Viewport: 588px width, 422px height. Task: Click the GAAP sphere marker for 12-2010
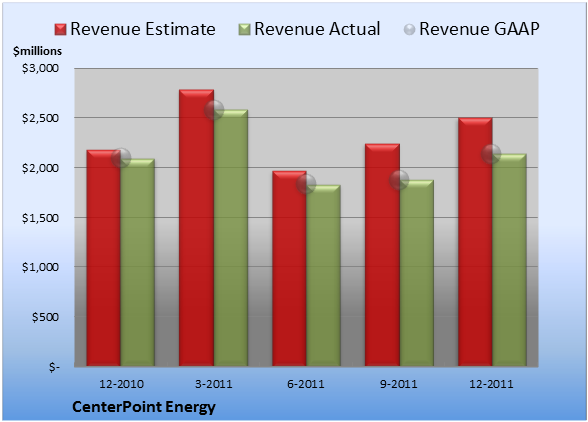click(121, 158)
